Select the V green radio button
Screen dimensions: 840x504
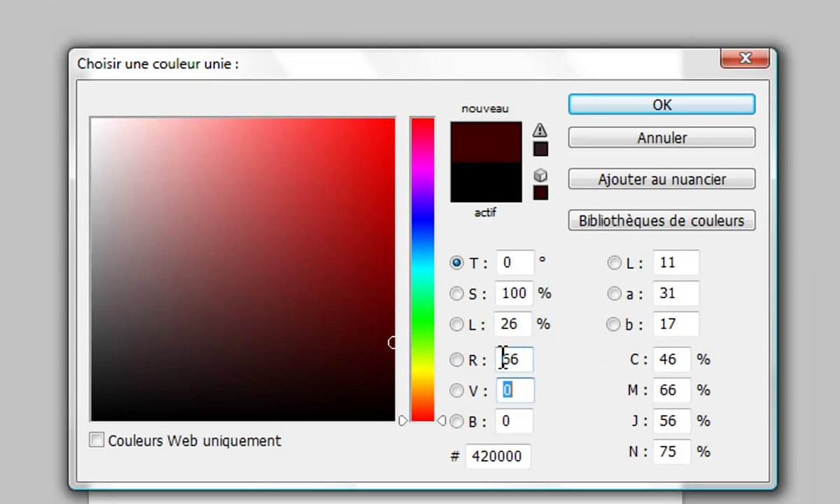point(456,391)
